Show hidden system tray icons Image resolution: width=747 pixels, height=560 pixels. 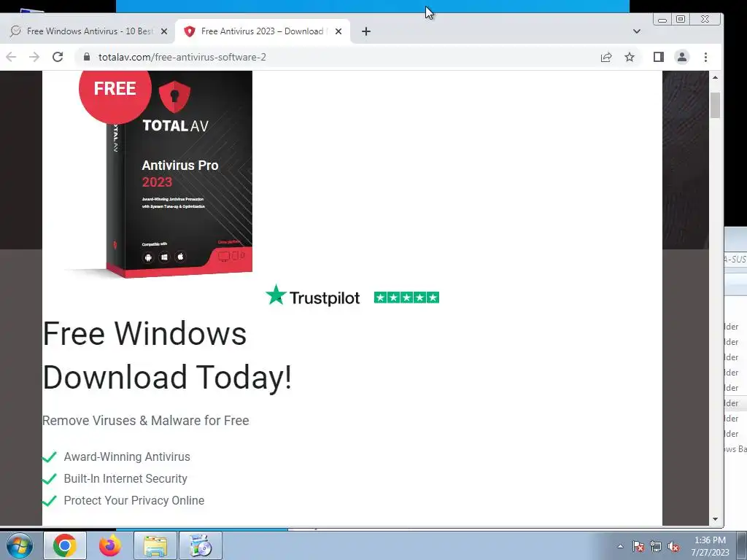[x=620, y=546]
